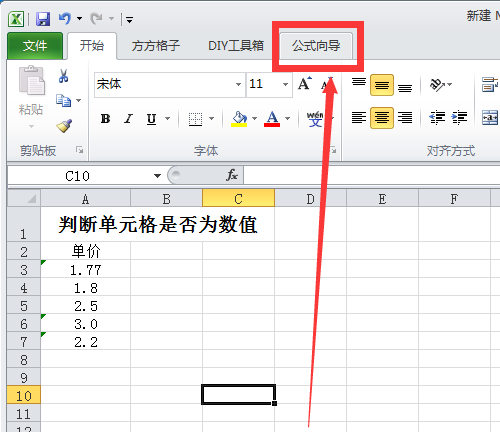Toggle Bold formatting
500x432 pixels.
[105, 118]
